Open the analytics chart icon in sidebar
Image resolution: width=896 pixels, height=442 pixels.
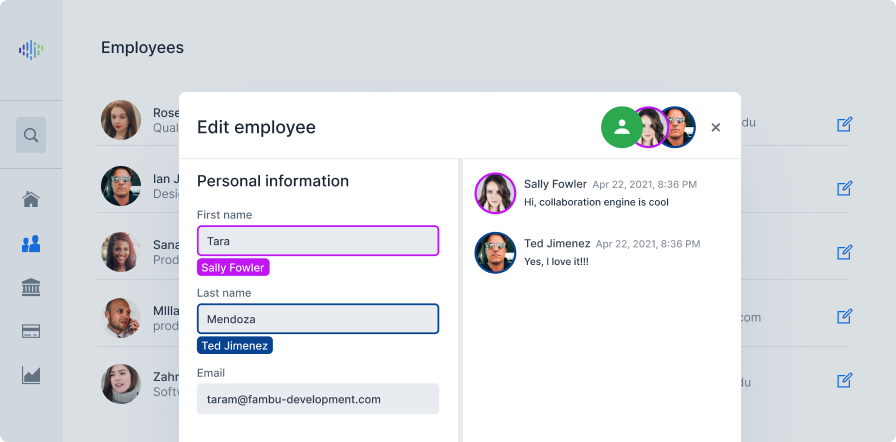(x=31, y=375)
